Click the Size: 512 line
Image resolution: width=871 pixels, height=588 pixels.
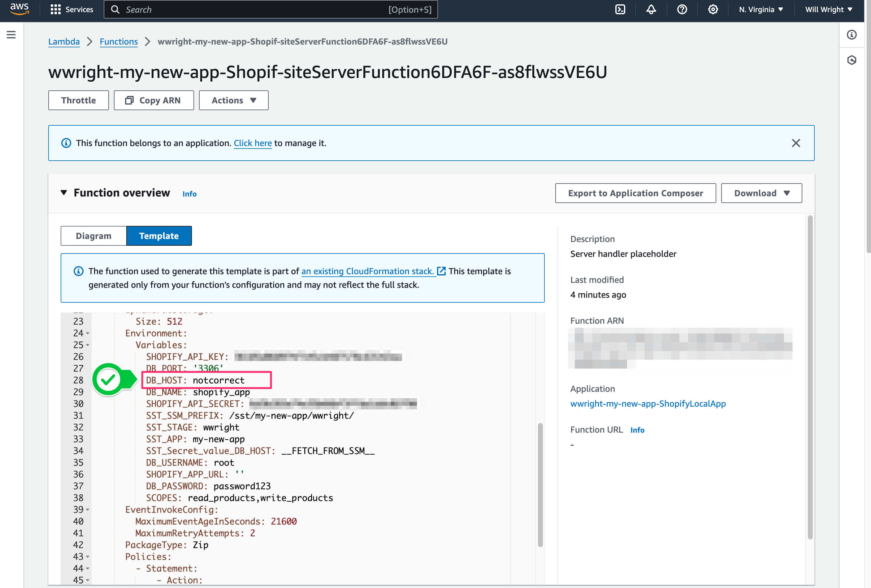(159, 321)
